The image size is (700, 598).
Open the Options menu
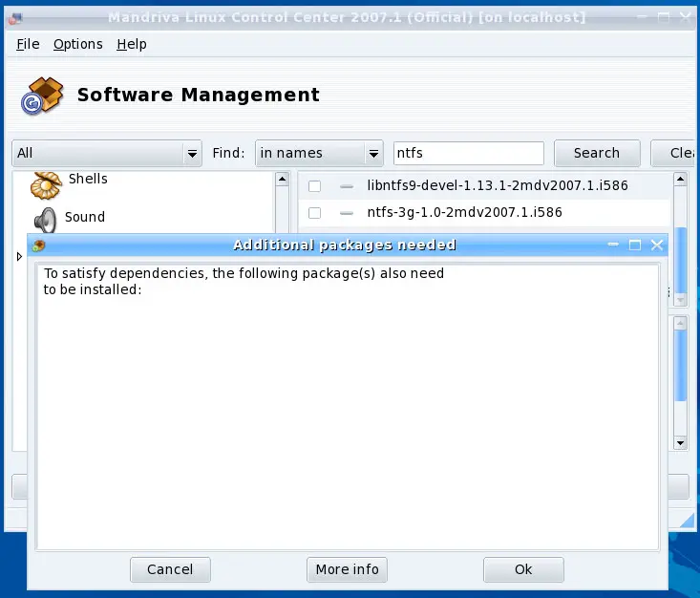click(x=78, y=44)
